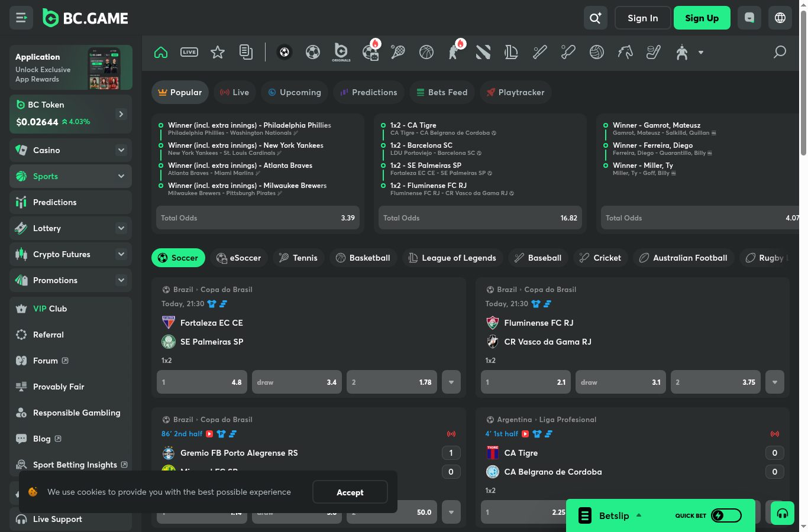Click the page vertical scrollbar
Screen dimensions: 808x532
click(x=803, y=83)
